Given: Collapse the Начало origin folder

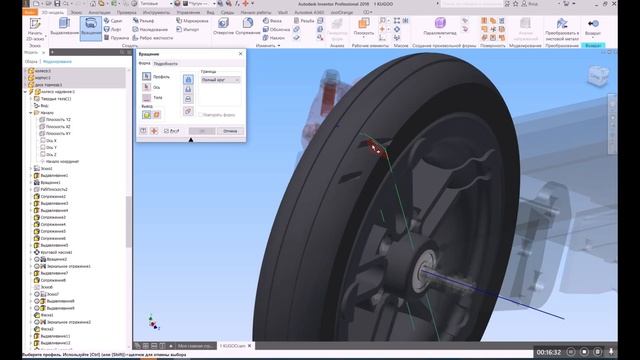Looking at the screenshot, I should [x=31, y=113].
